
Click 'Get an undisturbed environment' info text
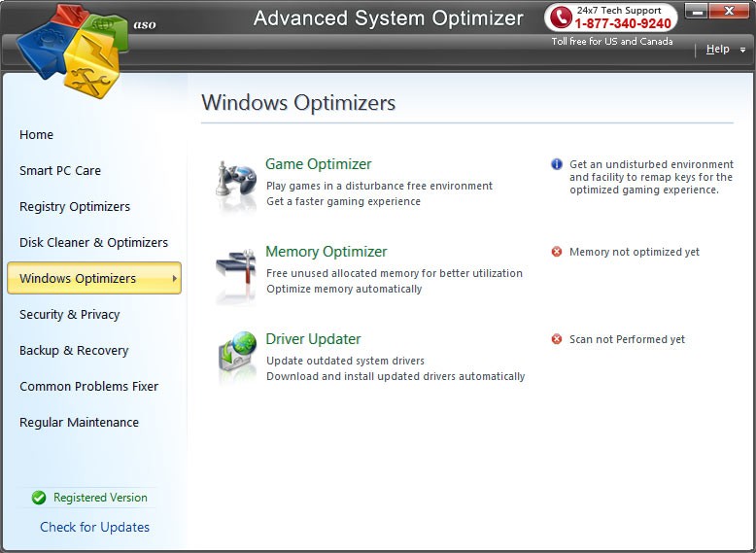[x=651, y=177]
